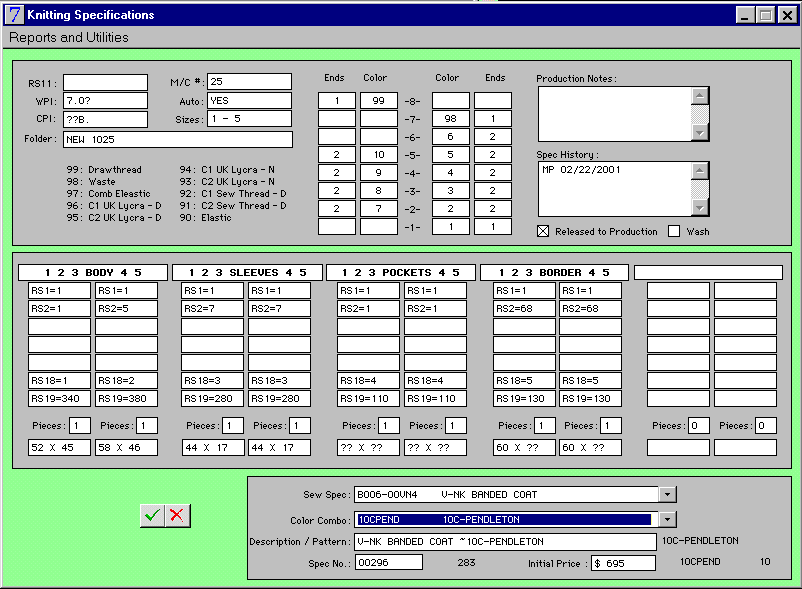Click the Description / Pattern field
The image size is (802, 589).
505,542
